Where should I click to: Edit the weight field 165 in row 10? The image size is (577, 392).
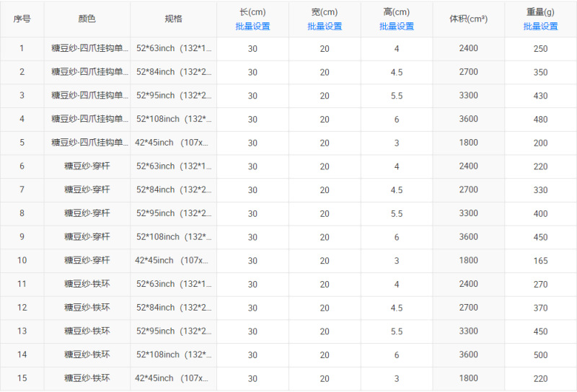click(540, 260)
